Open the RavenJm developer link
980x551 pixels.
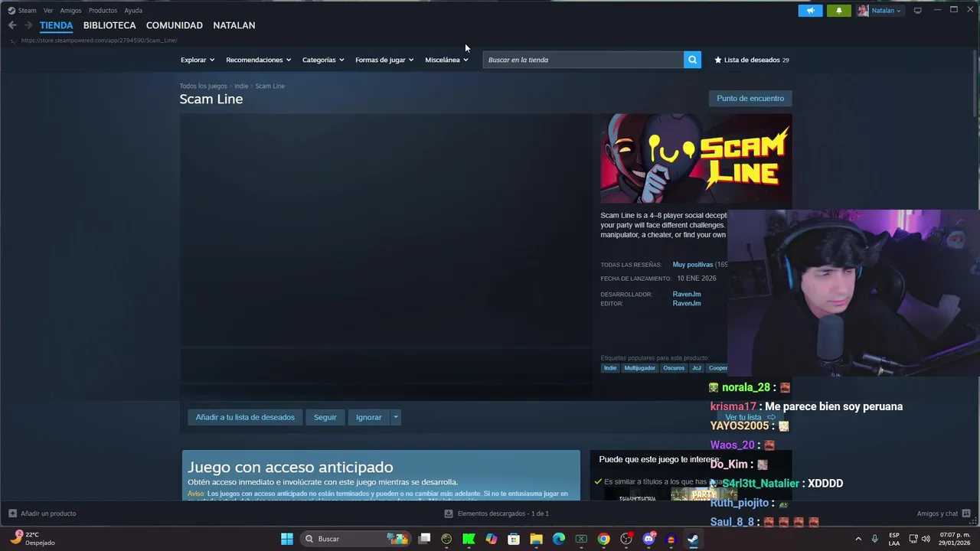point(687,294)
